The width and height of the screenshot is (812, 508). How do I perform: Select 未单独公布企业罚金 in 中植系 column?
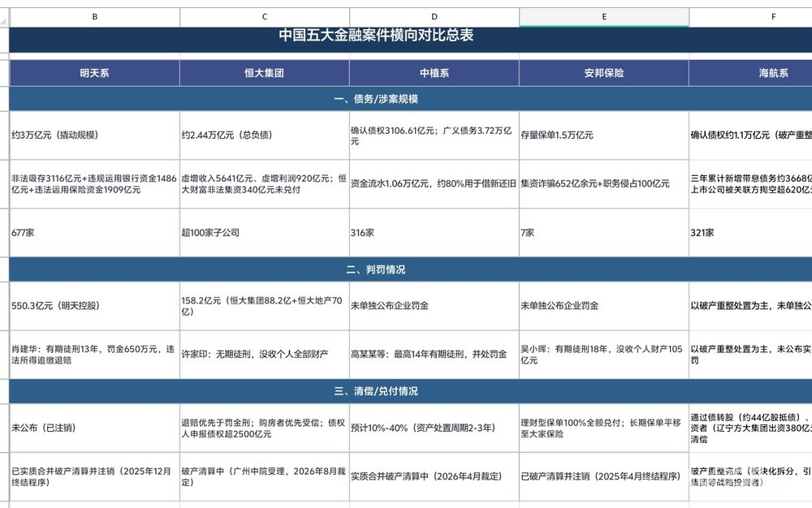pos(434,306)
